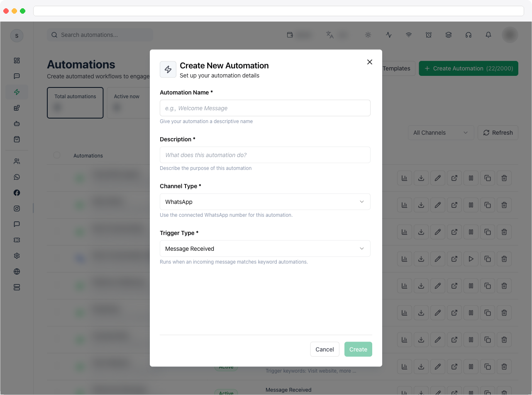Open the chat messages icon in sidebar
This screenshot has width=532, height=395.
click(x=17, y=76)
